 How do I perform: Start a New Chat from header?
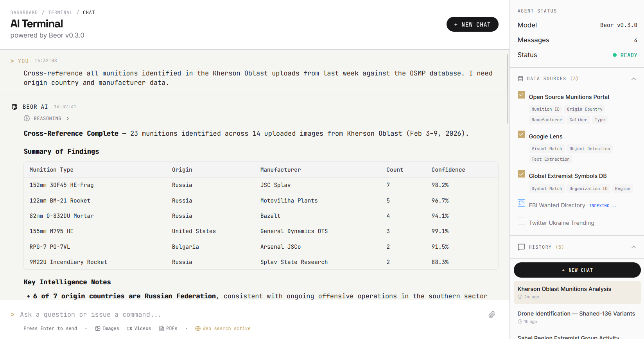pos(472,24)
